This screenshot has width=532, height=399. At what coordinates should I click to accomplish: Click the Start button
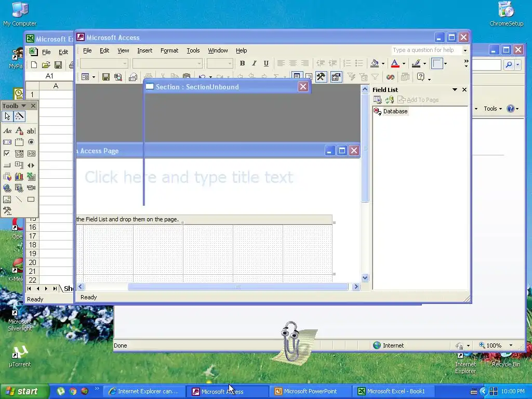(x=24, y=391)
